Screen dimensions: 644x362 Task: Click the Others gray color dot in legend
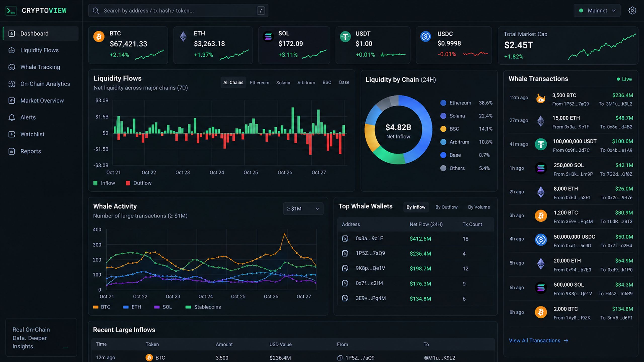pos(443,168)
